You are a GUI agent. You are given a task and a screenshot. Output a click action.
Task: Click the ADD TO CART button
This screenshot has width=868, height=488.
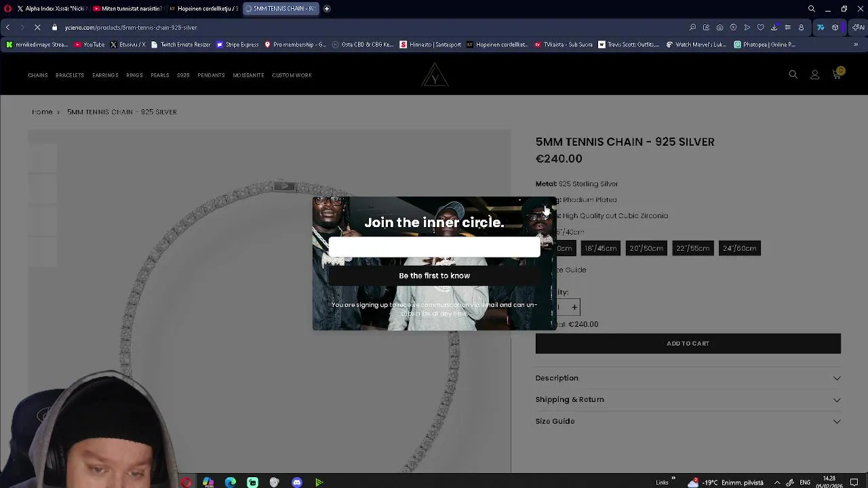(x=688, y=344)
